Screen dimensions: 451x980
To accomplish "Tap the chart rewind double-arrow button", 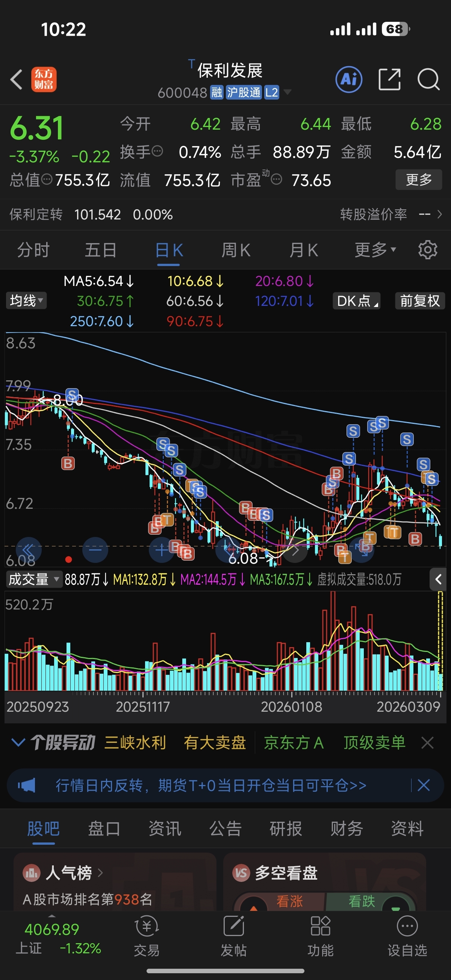I will 29,550.
